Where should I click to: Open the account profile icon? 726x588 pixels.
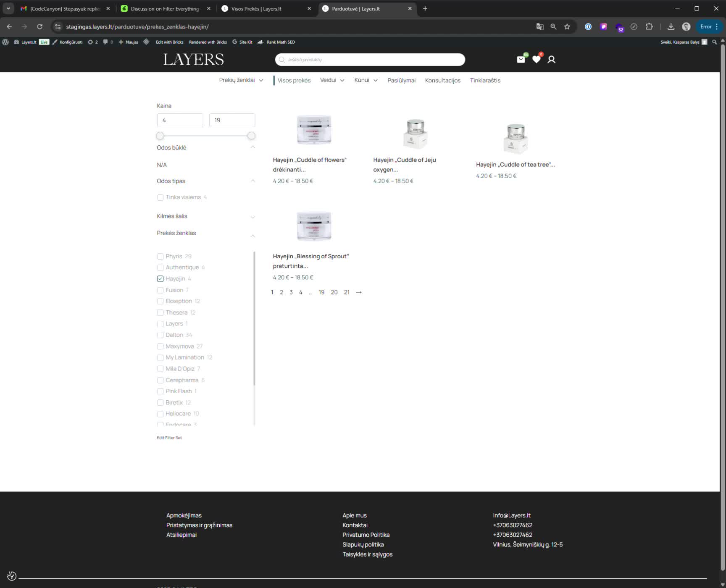tap(551, 60)
